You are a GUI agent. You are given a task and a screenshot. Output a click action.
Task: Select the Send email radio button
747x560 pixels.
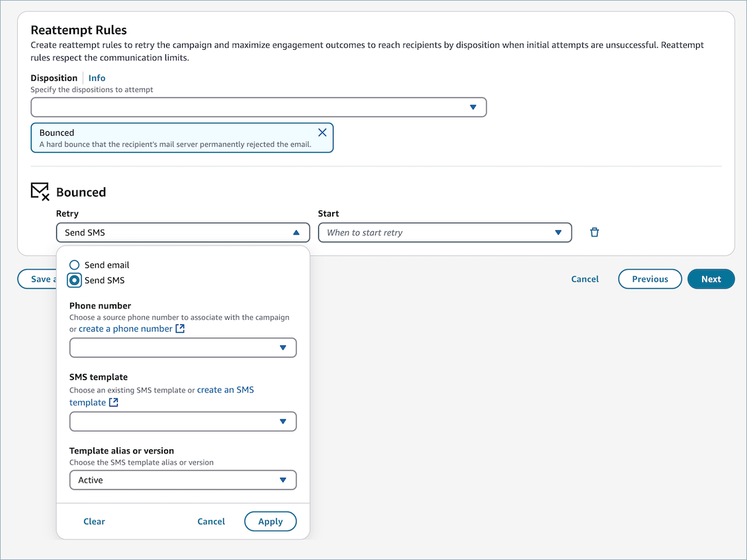[74, 265]
